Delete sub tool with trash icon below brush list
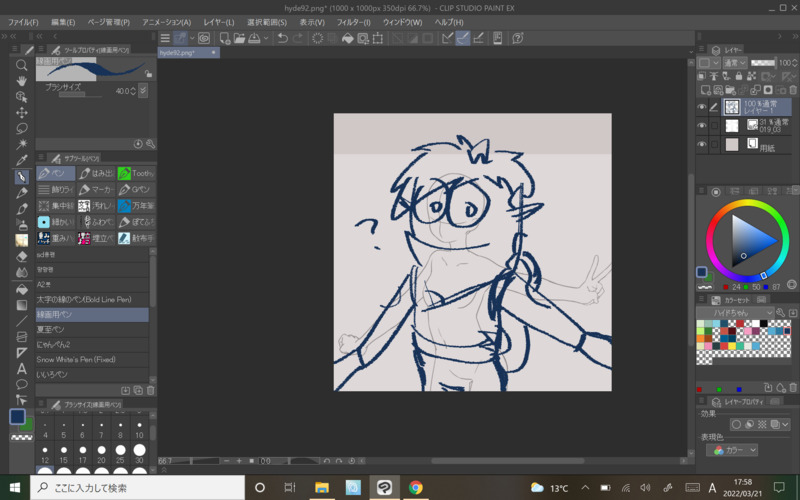The image size is (800, 500). pyautogui.click(x=151, y=390)
